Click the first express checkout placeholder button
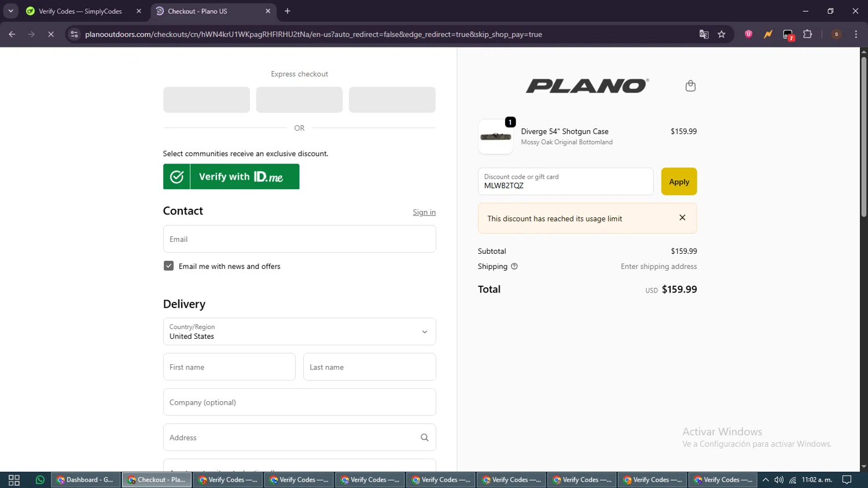Image resolution: width=868 pixels, height=488 pixels. [207, 100]
